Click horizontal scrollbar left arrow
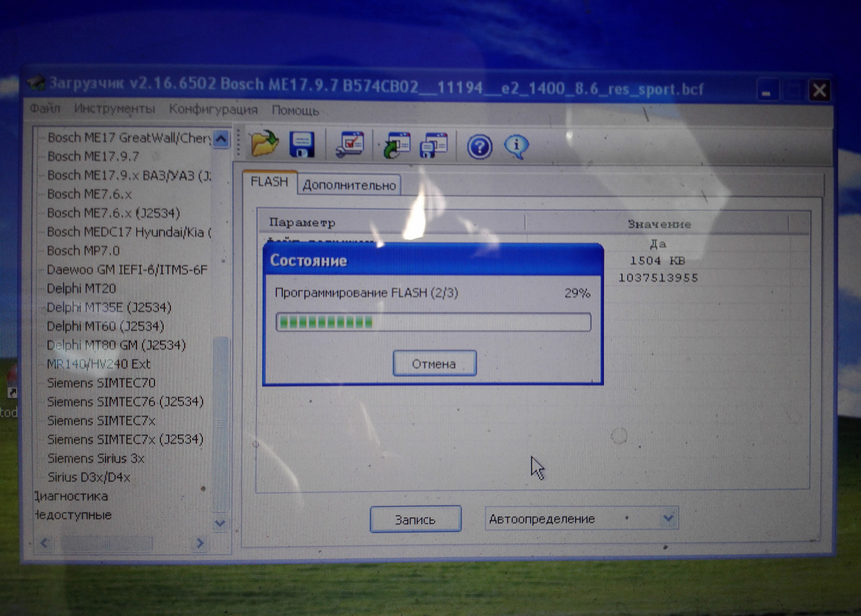 point(44,543)
